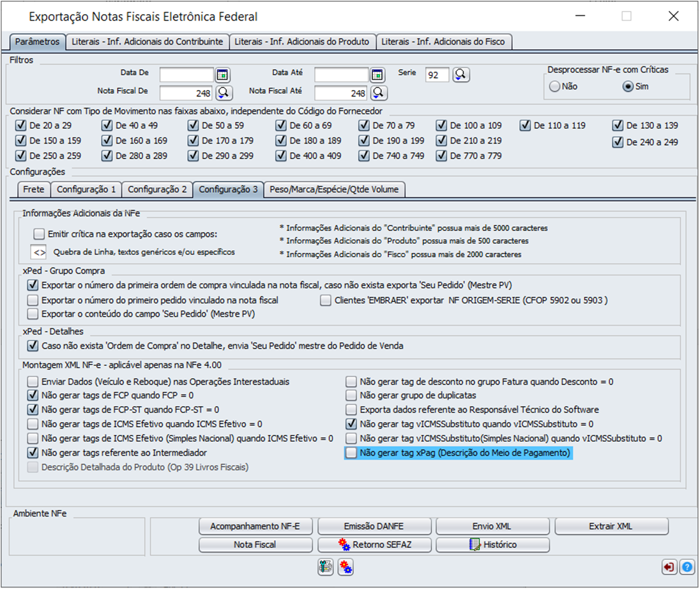The image size is (700, 590).
Task: Uncheck the 'De 240 a 249' checkbox
Action: click(618, 142)
